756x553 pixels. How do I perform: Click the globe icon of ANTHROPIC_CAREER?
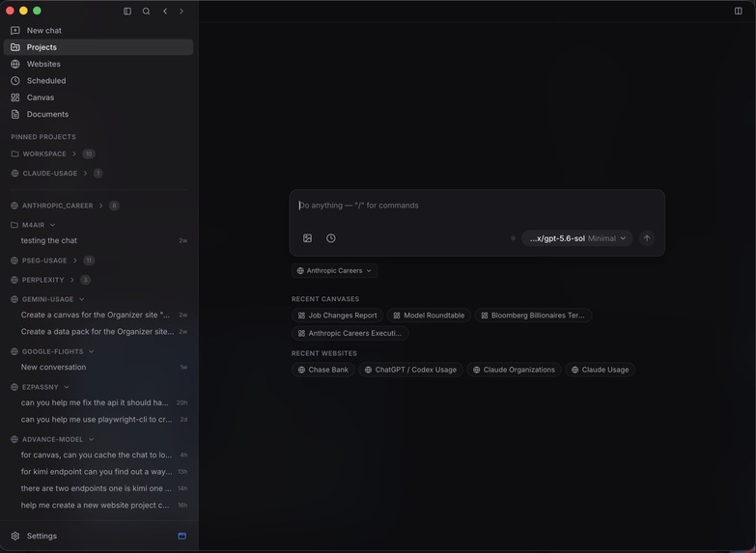click(x=14, y=206)
